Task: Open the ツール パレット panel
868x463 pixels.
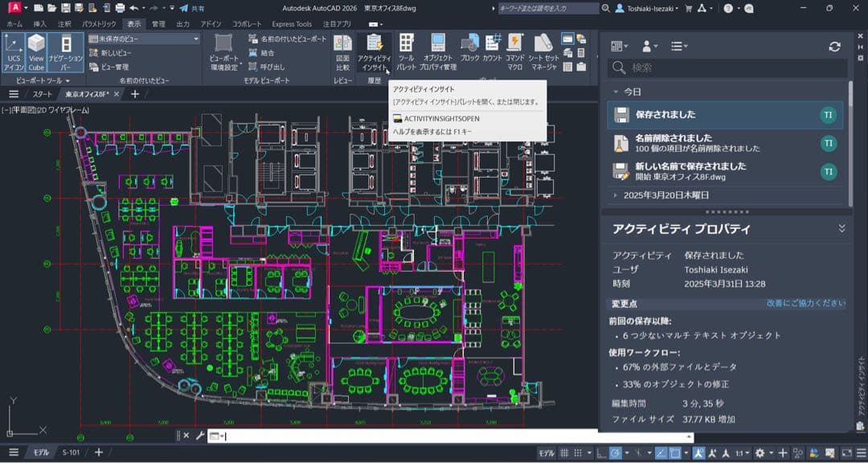Action: 406,50
